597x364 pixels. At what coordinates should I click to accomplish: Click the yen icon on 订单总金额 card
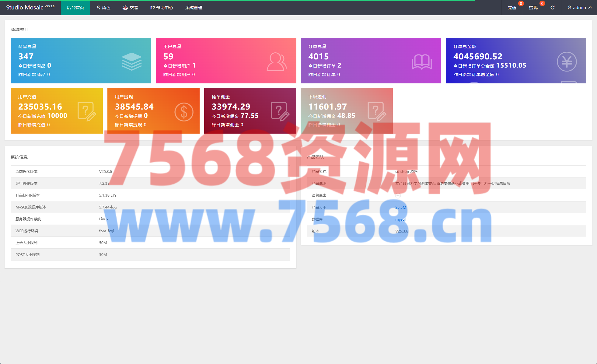coord(567,62)
